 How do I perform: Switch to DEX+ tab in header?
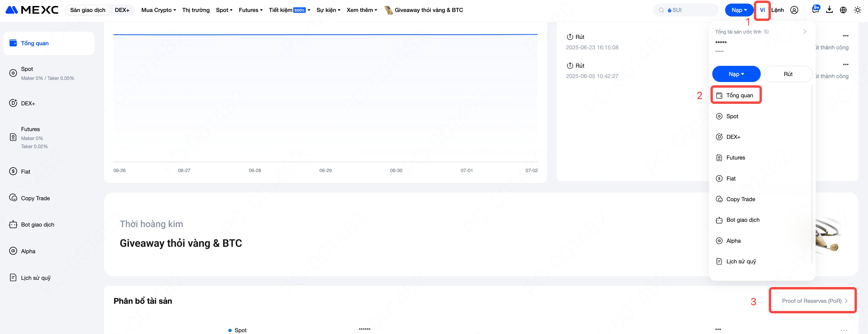[122, 10]
